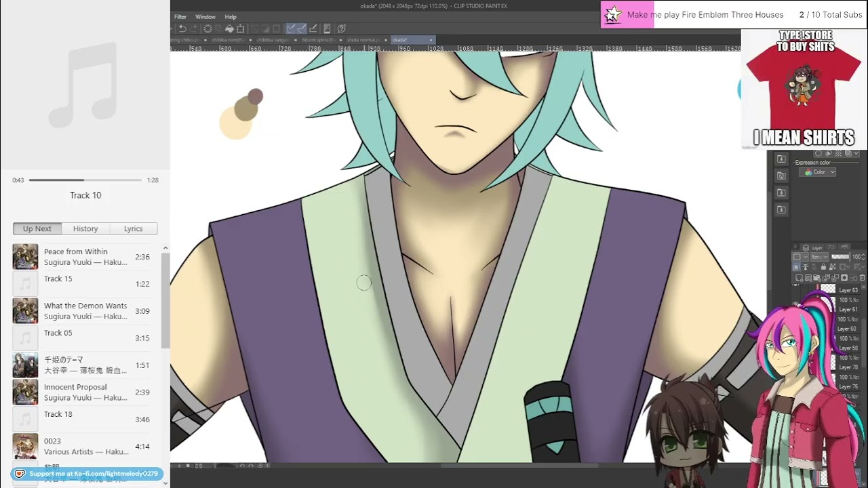Viewport: 868px width, 488px height.
Task: Open the Filter menu
Action: pos(180,17)
